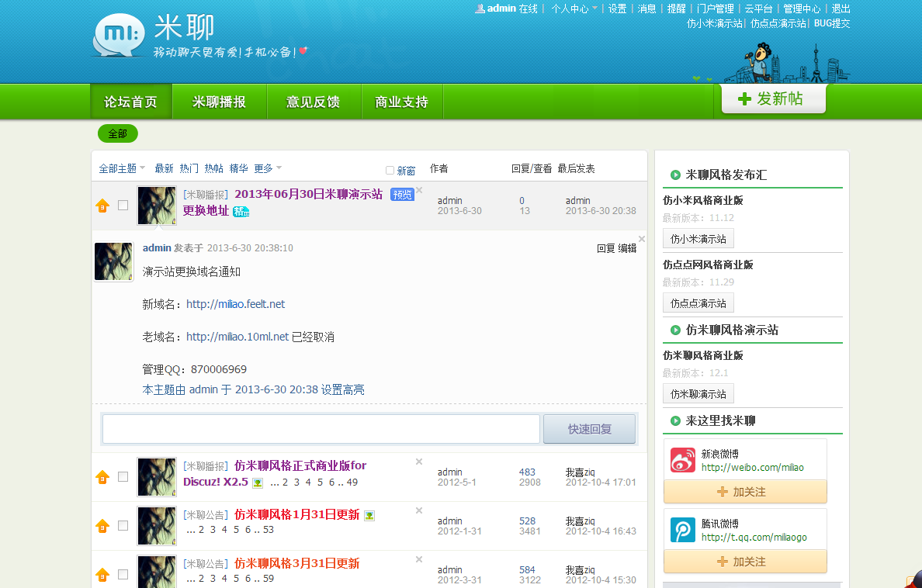Select the 全部 category pill

click(x=118, y=134)
